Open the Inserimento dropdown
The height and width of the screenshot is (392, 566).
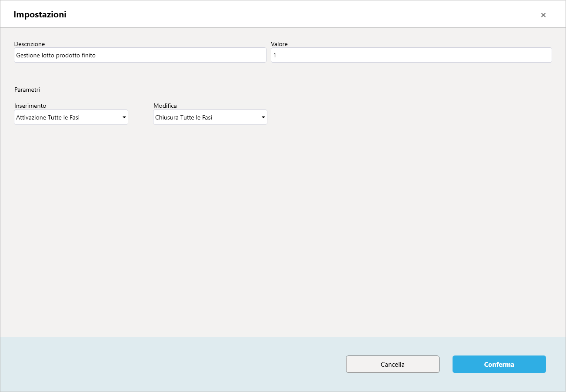(x=71, y=117)
